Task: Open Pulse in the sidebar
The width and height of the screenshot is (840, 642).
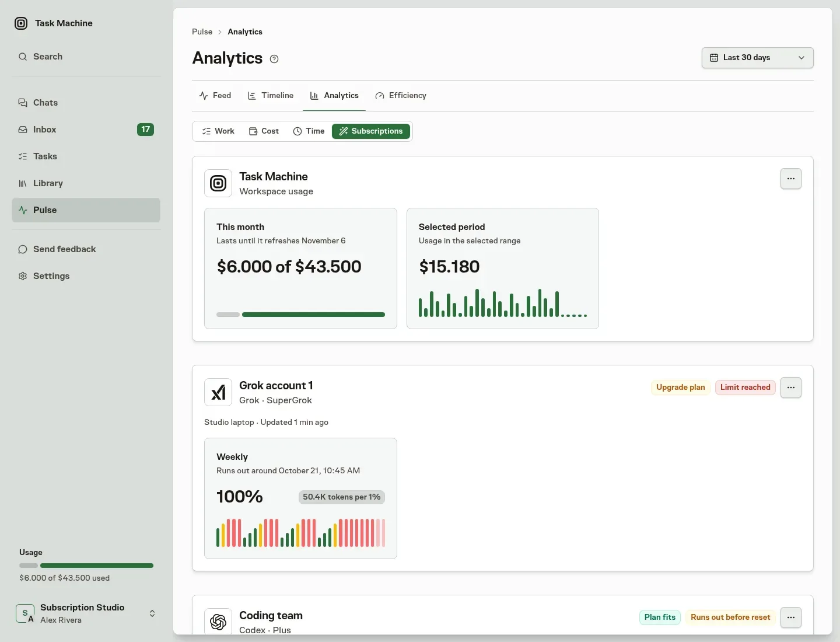Action: [86, 210]
